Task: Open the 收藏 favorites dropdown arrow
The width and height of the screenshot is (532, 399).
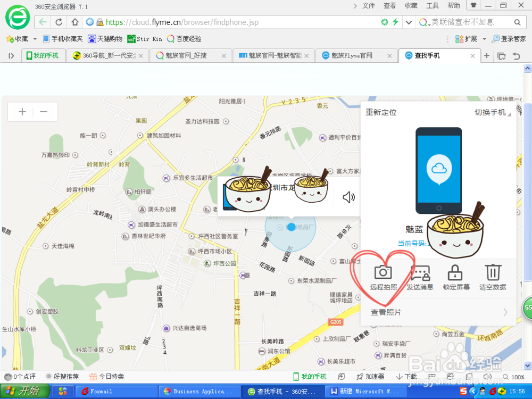Action: [x=35, y=39]
